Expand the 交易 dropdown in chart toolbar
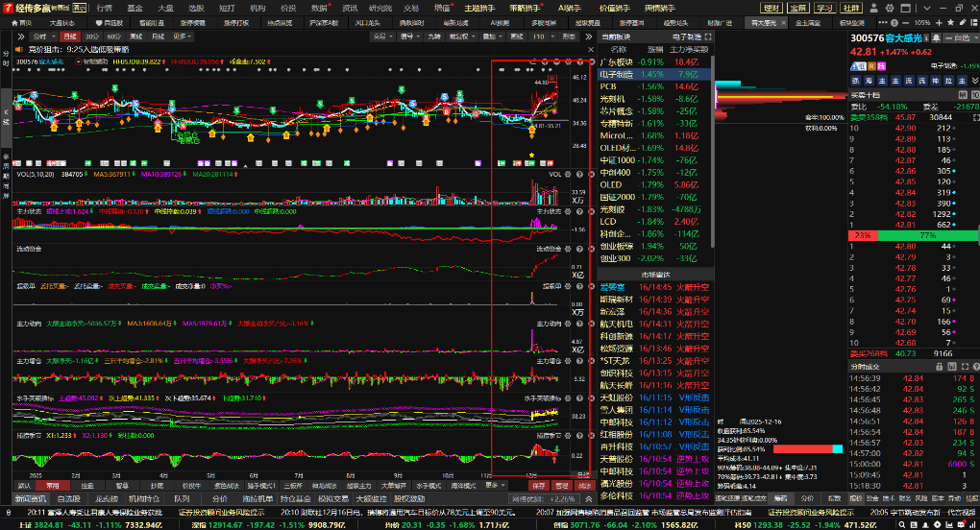 coord(382,36)
